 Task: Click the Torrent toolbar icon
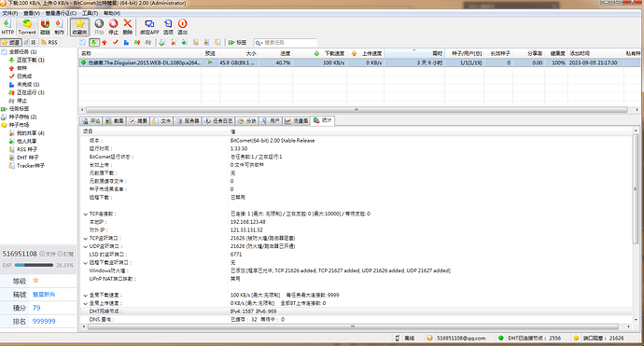[27, 27]
